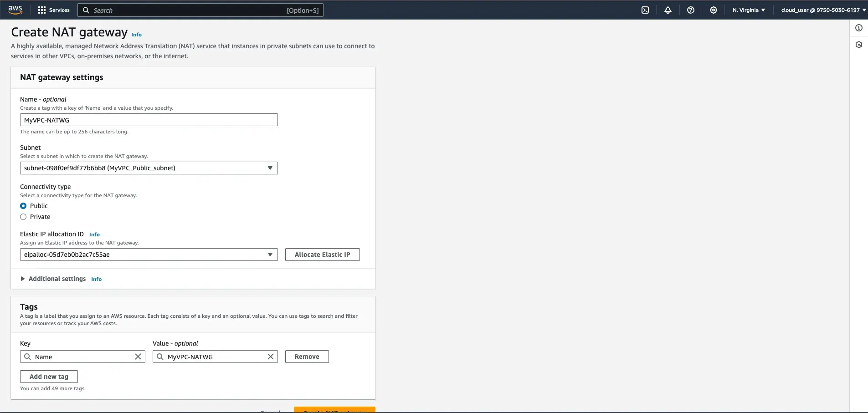
Task: Add a new tag
Action: 49,376
